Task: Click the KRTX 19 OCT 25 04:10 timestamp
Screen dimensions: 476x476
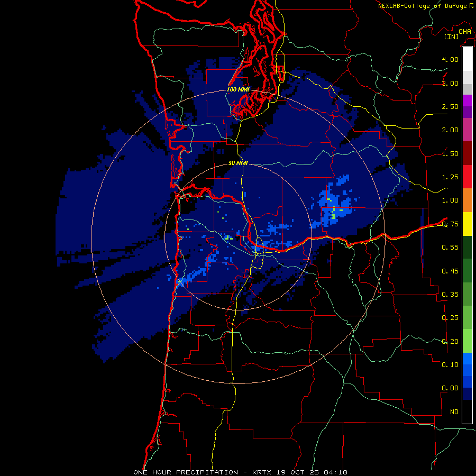Action: click(x=300, y=472)
